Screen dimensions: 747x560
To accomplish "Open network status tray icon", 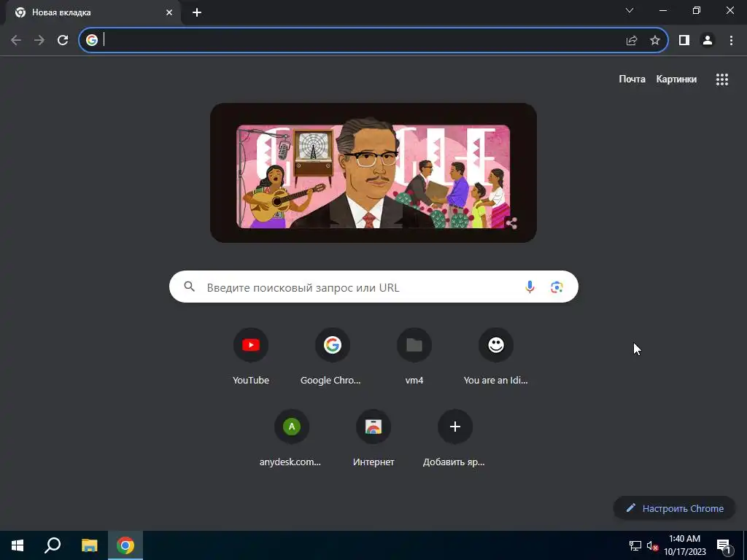I will point(635,545).
